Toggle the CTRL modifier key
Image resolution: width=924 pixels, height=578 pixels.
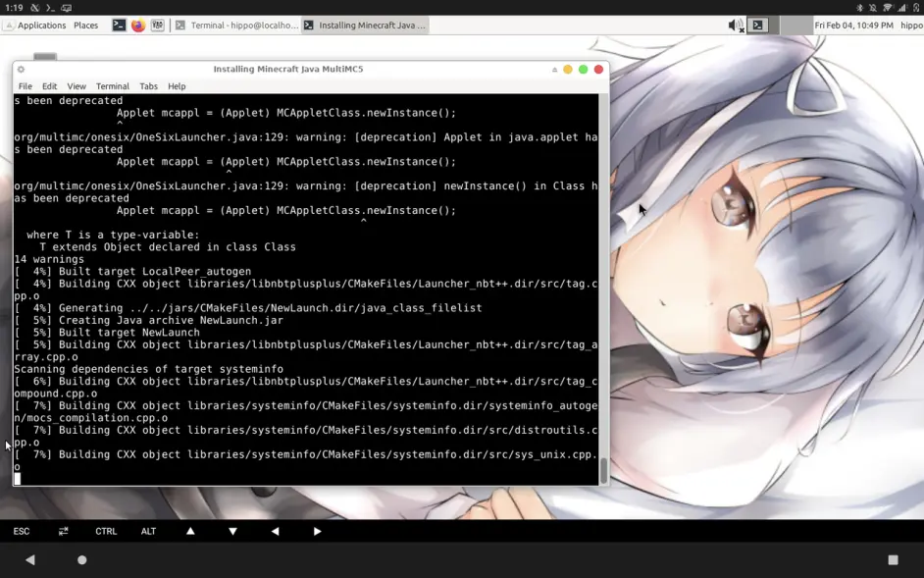click(x=106, y=532)
